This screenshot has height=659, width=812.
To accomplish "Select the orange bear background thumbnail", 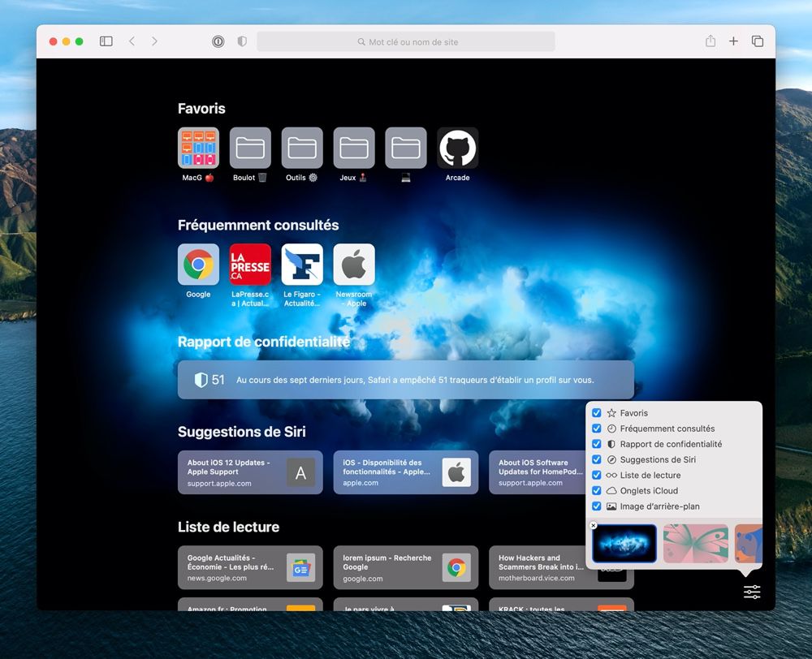I will pos(749,544).
